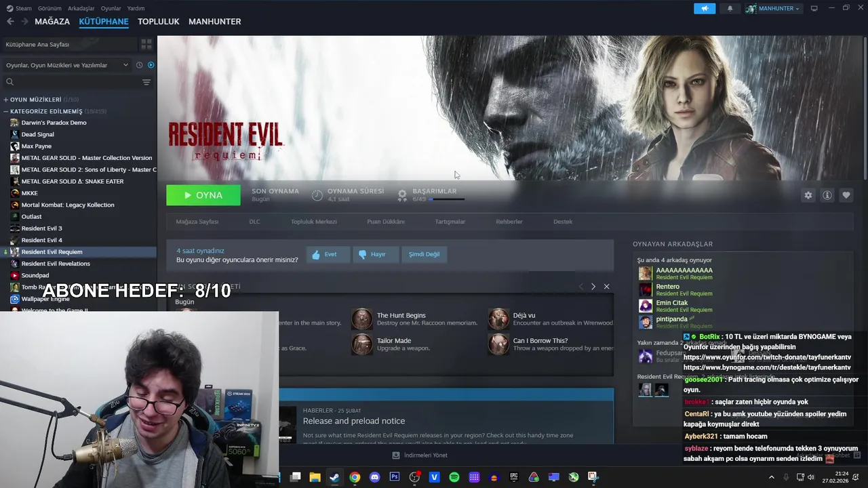Click the green OYNA play button
Screen dimensions: 868x488
pos(203,195)
